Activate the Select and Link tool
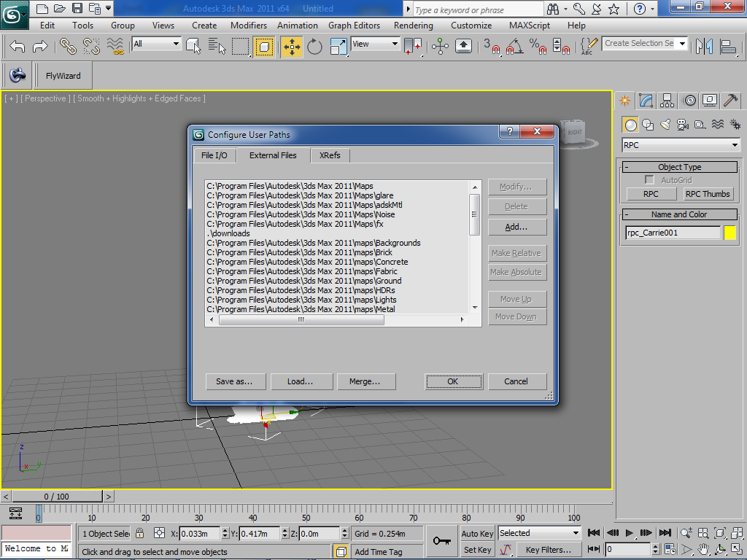This screenshot has height=560, width=747. (69, 47)
